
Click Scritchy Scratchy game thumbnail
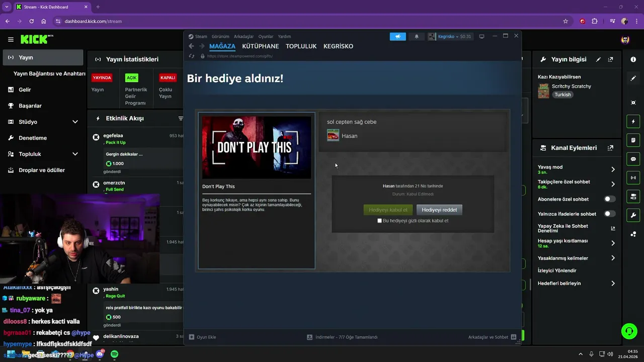[x=543, y=90]
